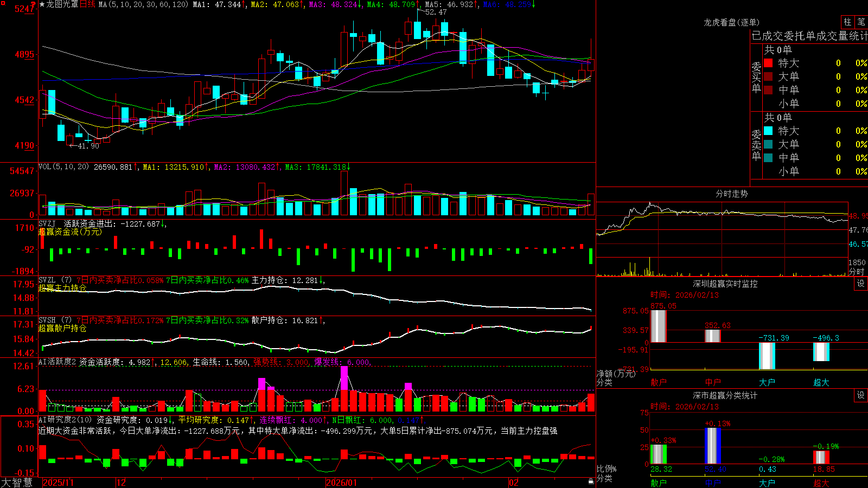
Task: Click the 41.90 low price annotation
Action: [x=88, y=146]
